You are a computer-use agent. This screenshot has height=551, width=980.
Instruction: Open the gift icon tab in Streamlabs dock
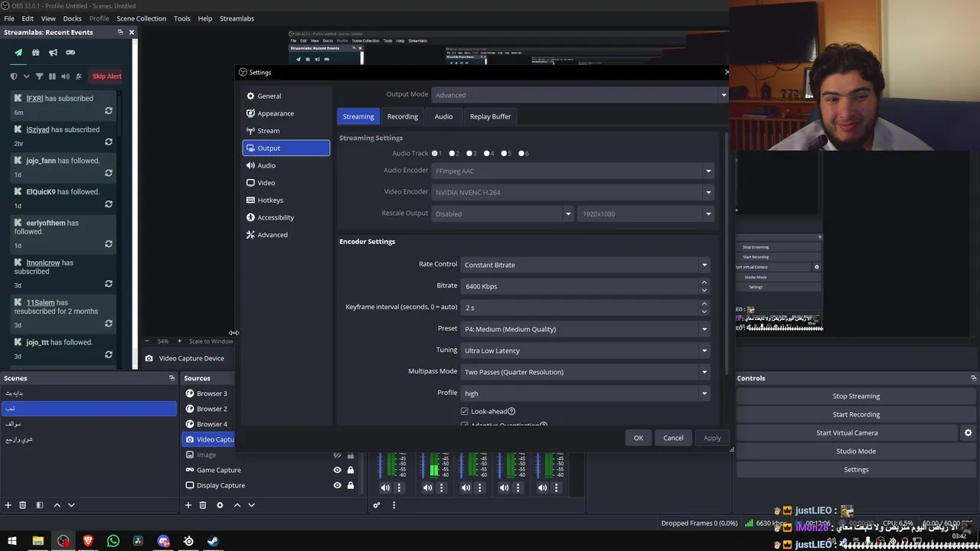35,52
